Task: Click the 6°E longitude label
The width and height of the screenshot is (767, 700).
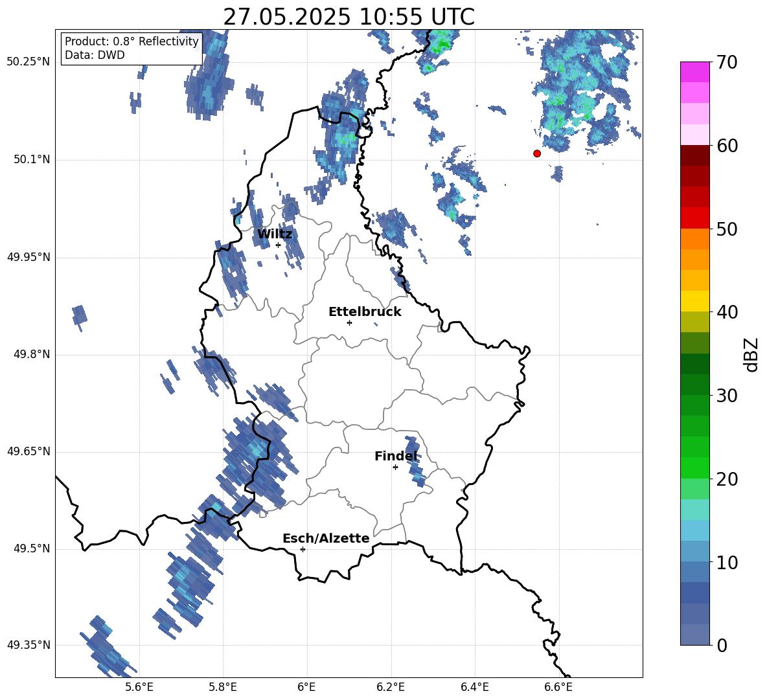Action: click(x=306, y=687)
